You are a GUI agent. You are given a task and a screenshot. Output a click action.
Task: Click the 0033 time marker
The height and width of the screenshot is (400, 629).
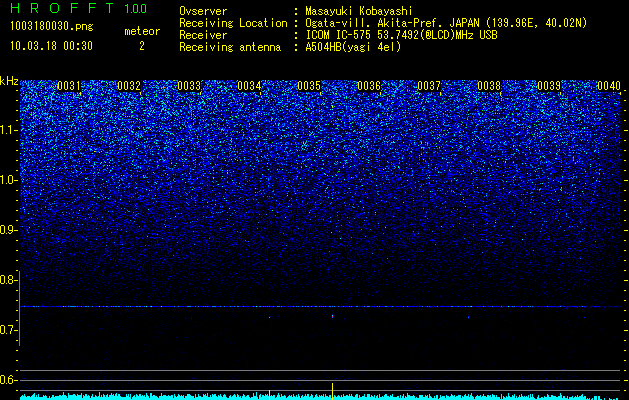(x=189, y=86)
